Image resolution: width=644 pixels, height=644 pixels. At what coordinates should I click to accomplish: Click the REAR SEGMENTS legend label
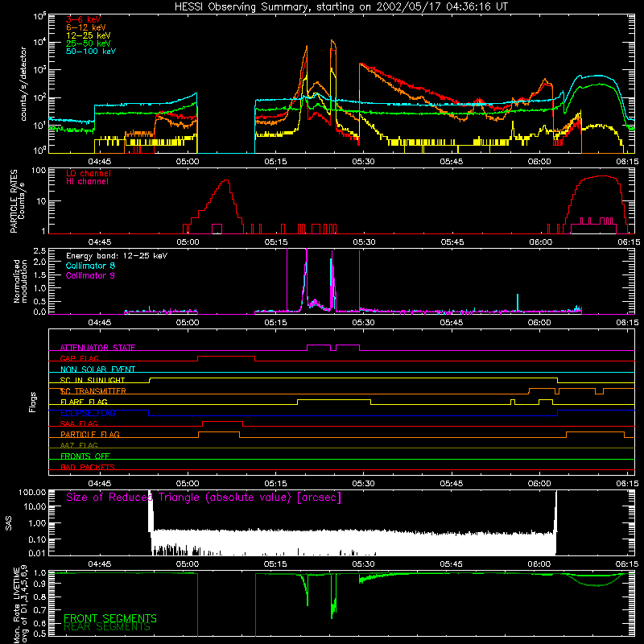(x=107, y=627)
